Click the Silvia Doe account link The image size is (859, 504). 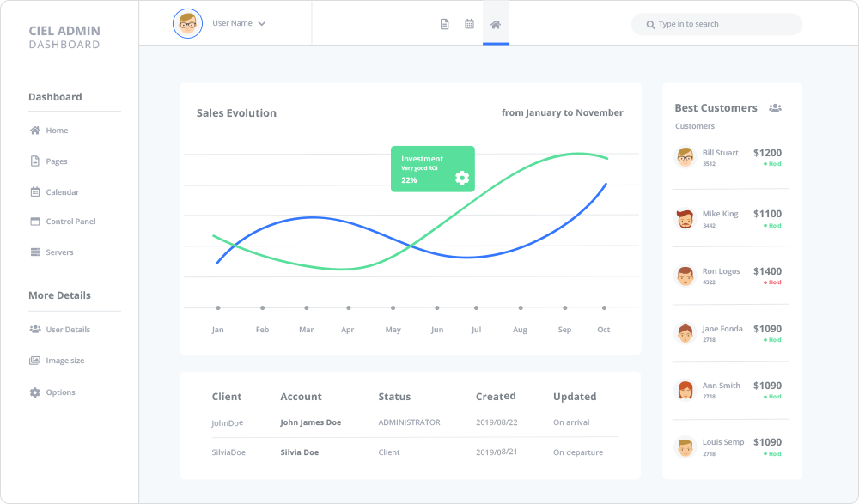pyautogui.click(x=299, y=452)
